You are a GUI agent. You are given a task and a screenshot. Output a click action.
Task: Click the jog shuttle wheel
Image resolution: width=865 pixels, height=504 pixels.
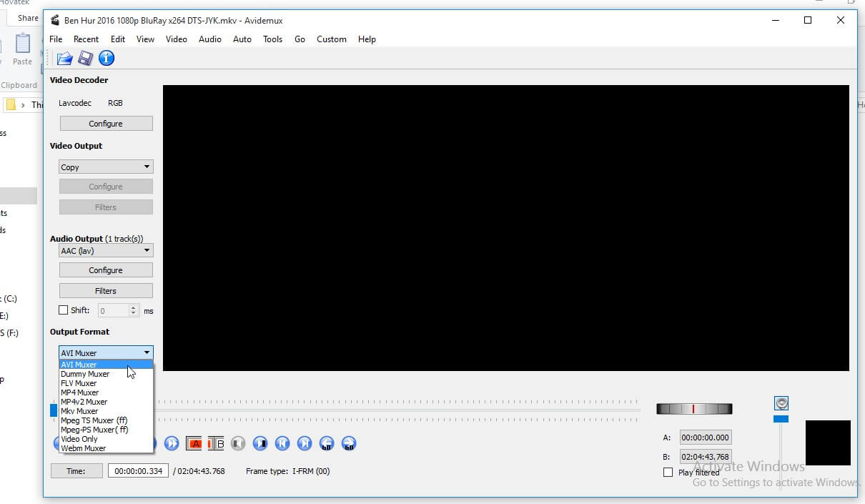coord(694,408)
